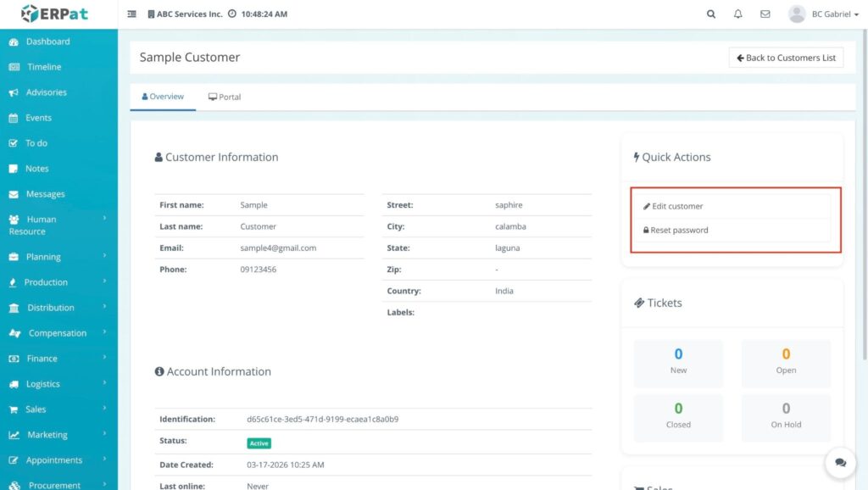Image resolution: width=868 pixels, height=490 pixels.
Task: Toggle the sidebar hamburger menu icon
Action: tap(131, 14)
